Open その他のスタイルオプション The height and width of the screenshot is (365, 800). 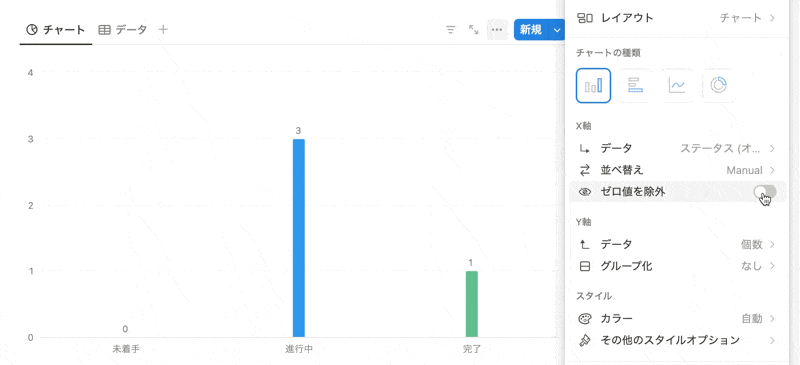pyautogui.click(x=677, y=340)
